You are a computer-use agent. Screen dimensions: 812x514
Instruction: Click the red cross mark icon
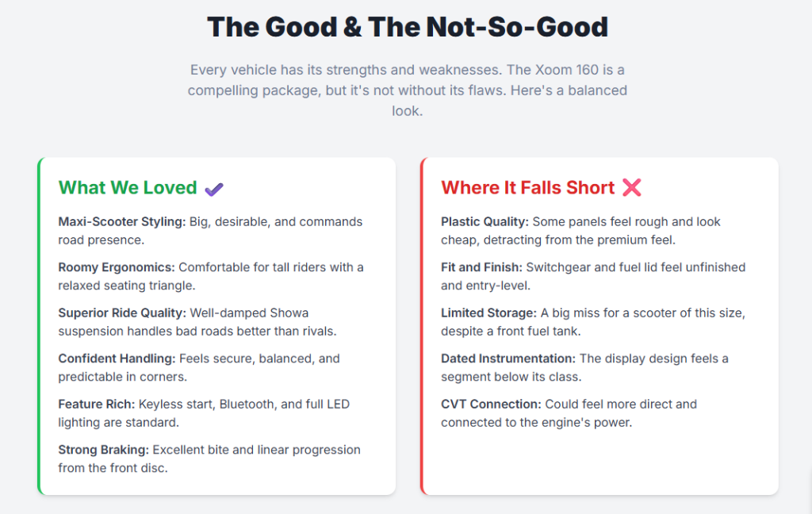(x=631, y=188)
